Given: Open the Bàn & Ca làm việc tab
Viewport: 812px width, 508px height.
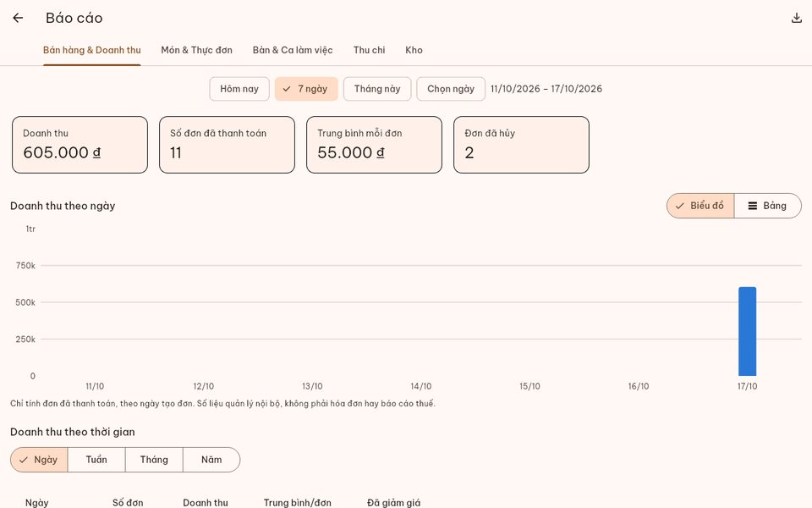Looking at the screenshot, I should tap(293, 50).
